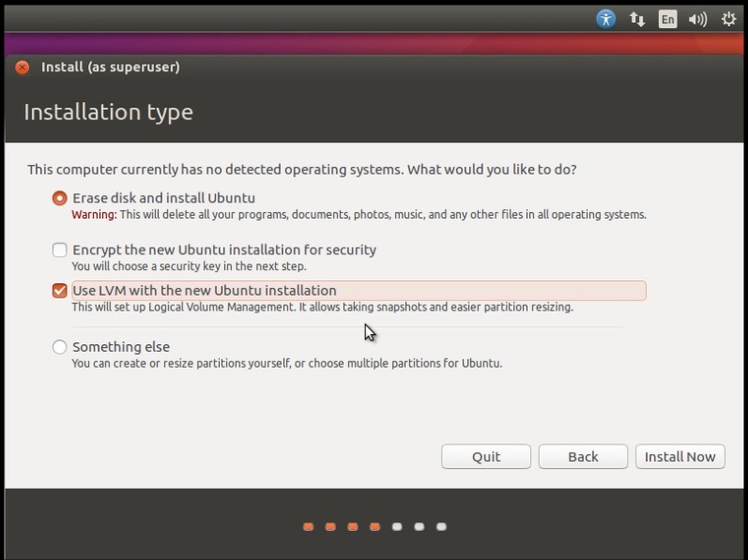
Task: Click the red Warning text about deleting files
Action: pyautogui.click(x=359, y=215)
